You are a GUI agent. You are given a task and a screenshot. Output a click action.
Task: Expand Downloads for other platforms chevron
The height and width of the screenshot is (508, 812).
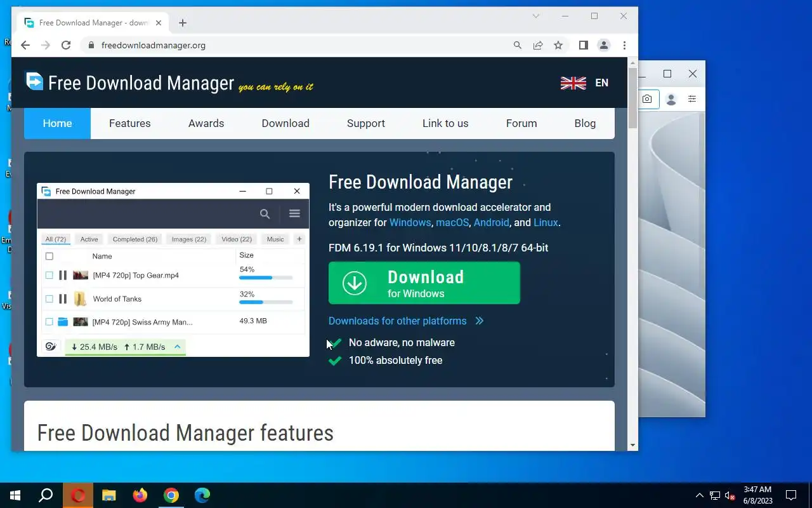479,321
